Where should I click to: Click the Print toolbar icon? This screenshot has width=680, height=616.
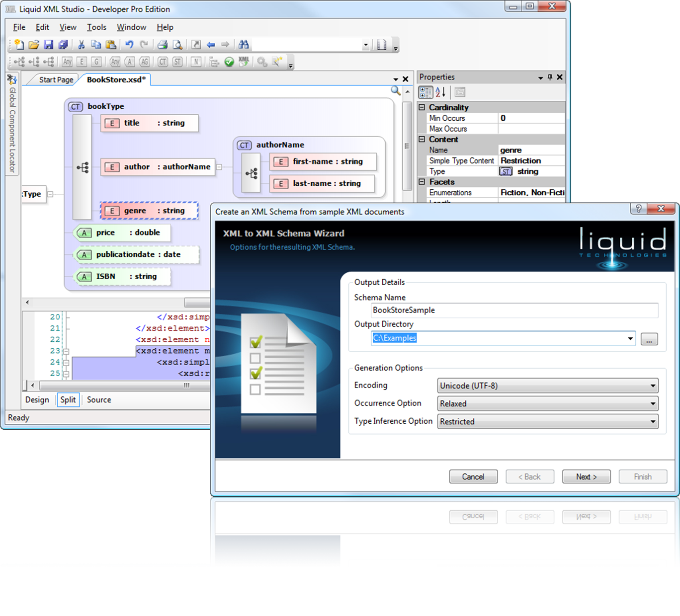click(x=163, y=45)
